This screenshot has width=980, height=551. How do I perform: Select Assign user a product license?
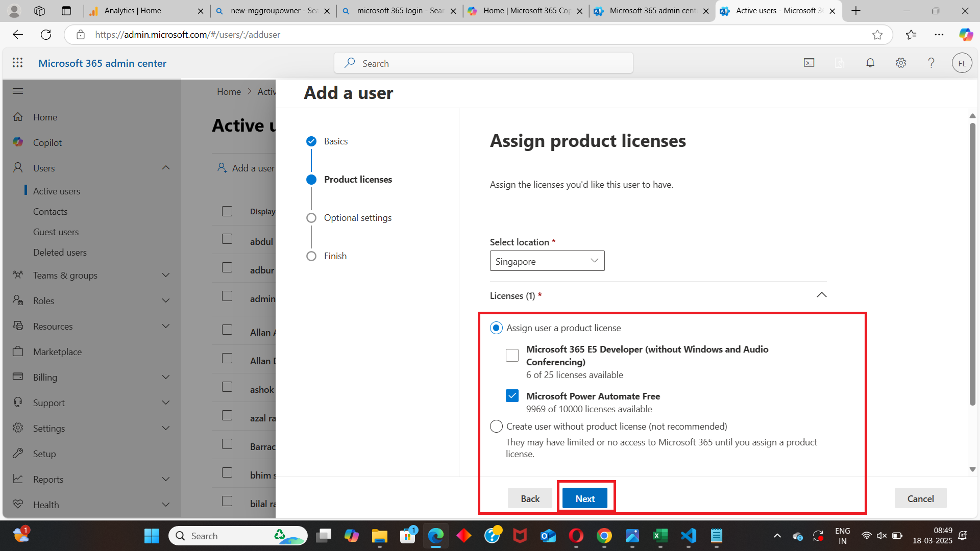(x=496, y=328)
